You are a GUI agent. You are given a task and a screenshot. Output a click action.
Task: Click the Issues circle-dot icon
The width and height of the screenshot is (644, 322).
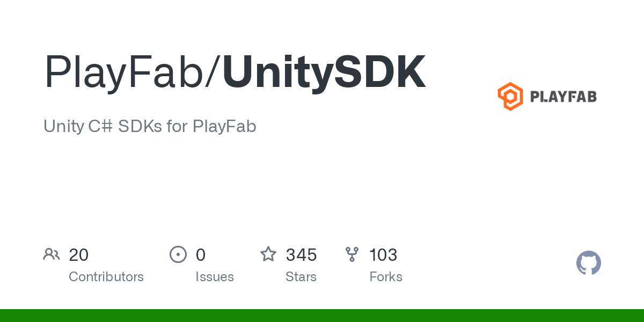178,254
